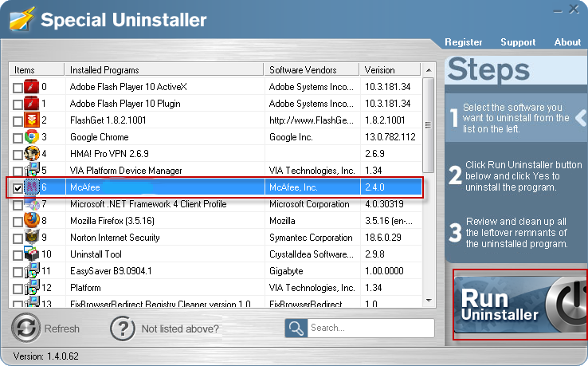588x366 pixels.
Task: Click the Refresh label
Action: pyautogui.click(x=62, y=329)
